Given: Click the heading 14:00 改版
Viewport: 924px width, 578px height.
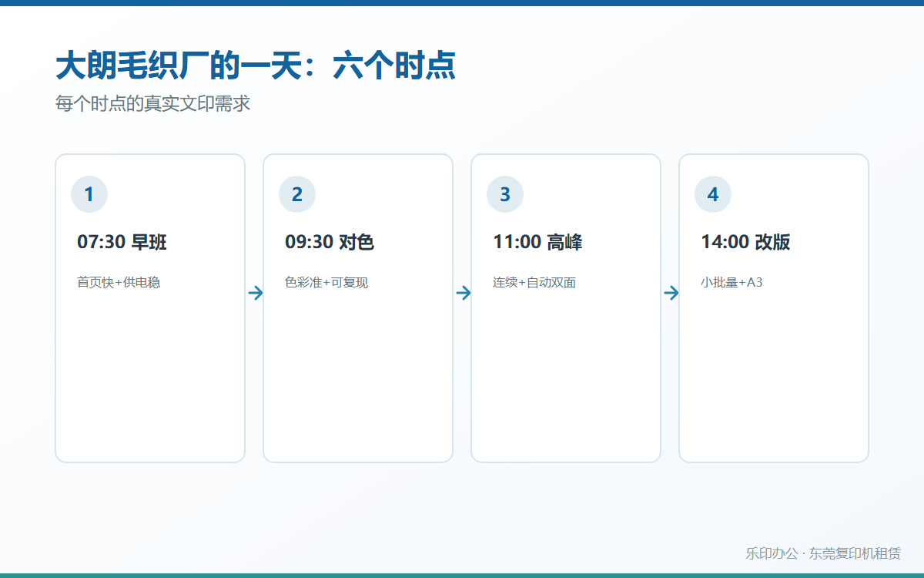Looking at the screenshot, I should [x=745, y=242].
